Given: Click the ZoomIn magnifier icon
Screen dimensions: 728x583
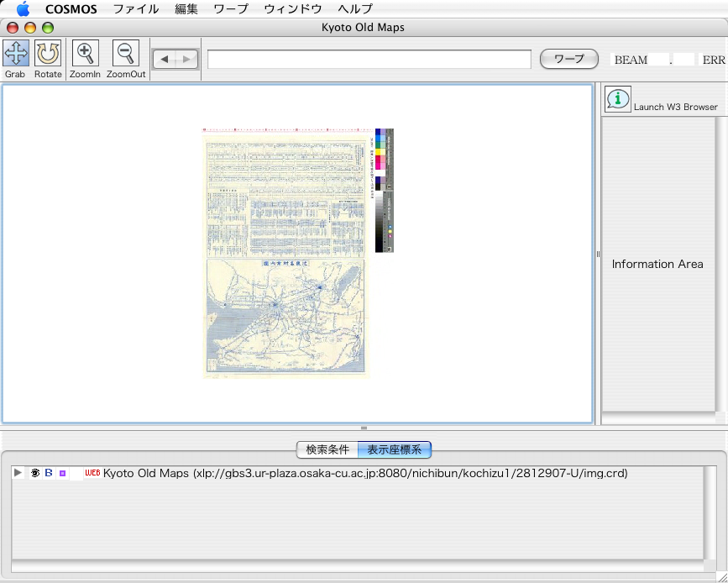Looking at the screenshot, I should point(85,54).
